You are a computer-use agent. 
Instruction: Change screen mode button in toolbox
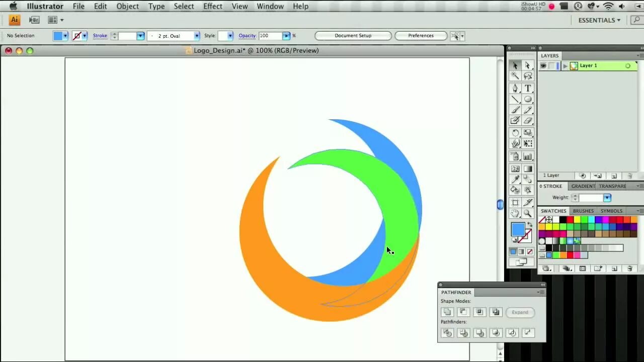click(521, 262)
